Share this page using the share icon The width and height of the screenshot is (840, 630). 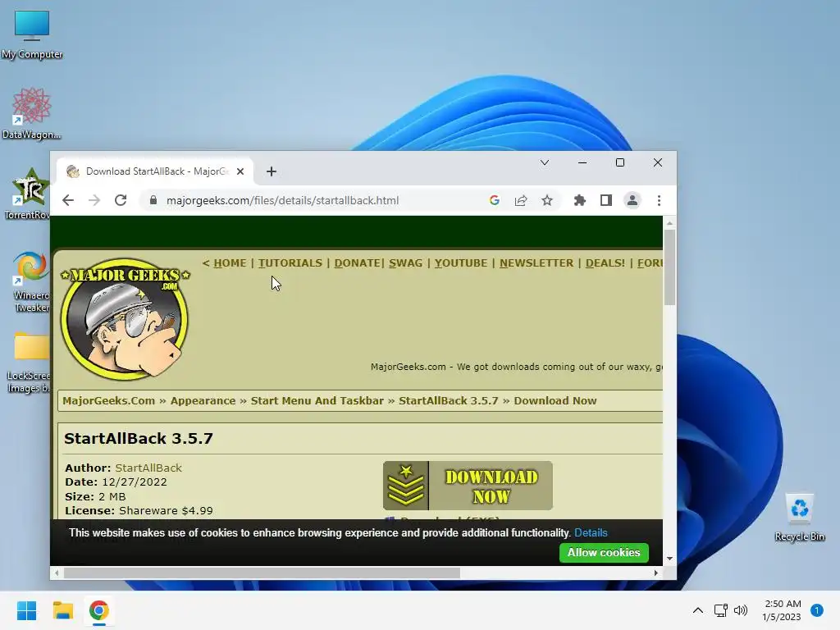(x=521, y=200)
